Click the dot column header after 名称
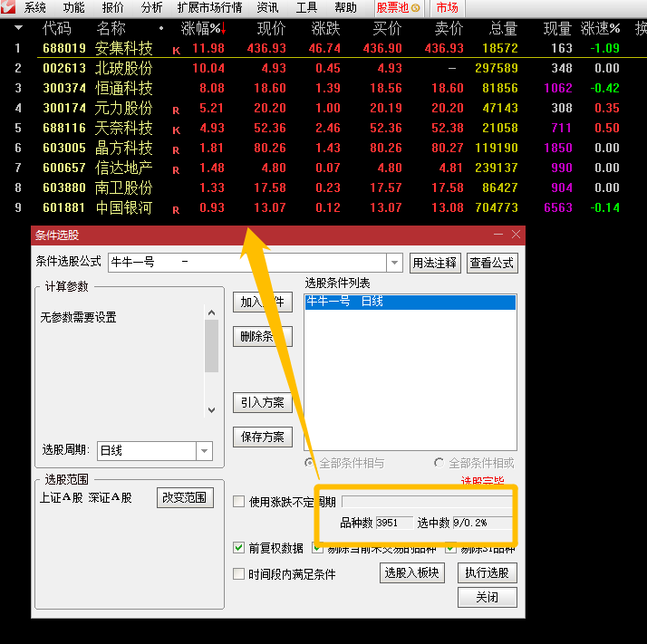 [161, 28]
